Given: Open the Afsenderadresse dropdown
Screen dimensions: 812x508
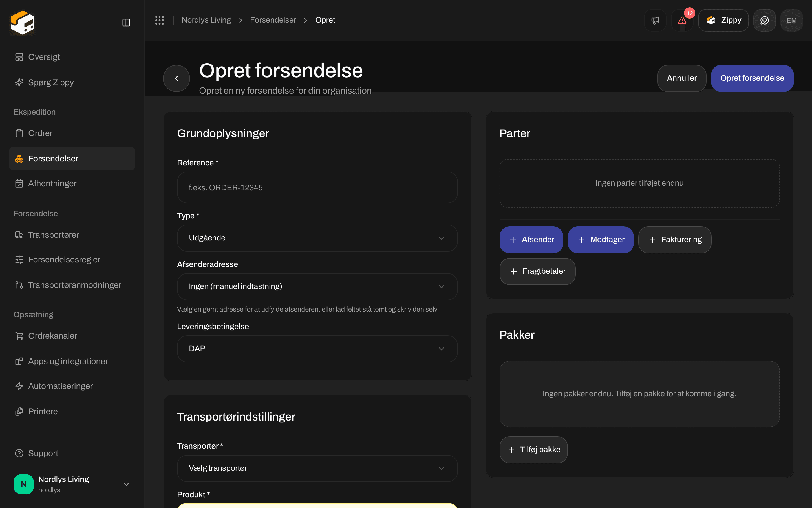Looking at the screenshot, I should [x=317, y=286].
